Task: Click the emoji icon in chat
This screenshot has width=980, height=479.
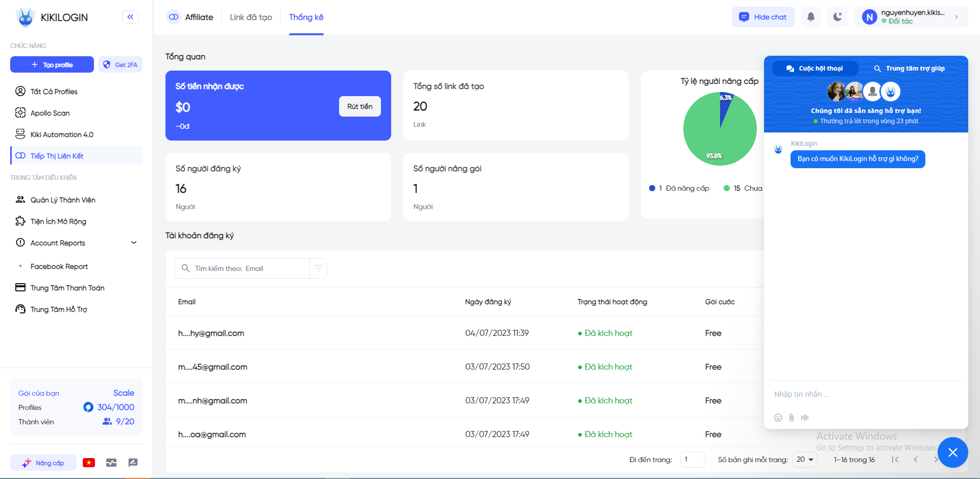Action: click(x=778, y=418)
